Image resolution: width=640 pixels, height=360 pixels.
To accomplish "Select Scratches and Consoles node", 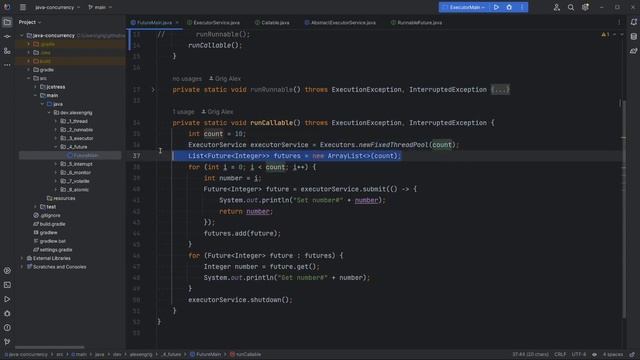I will pyautogui.click(x=56, y=267).
